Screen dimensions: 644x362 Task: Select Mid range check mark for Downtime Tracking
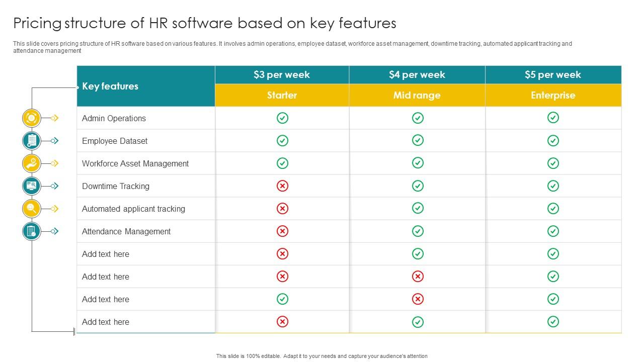418,186
